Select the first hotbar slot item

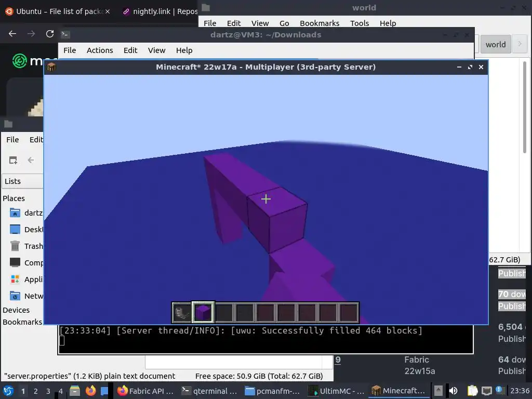(x=182, y=312)
